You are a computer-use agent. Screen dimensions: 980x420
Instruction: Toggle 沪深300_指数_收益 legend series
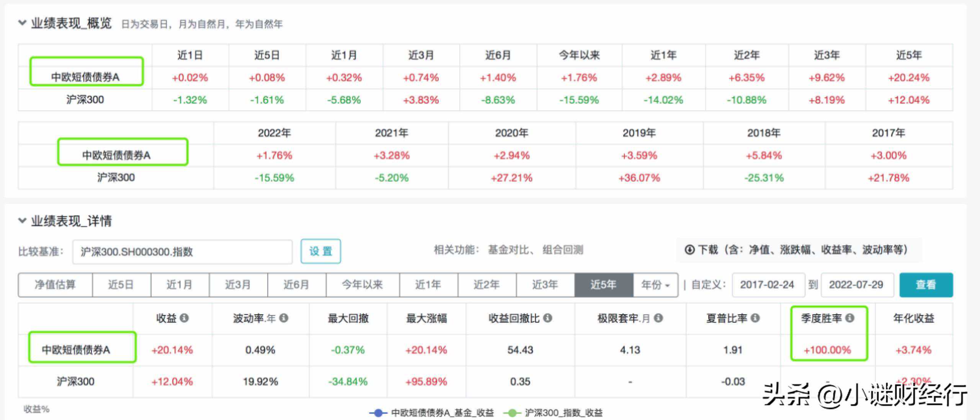tap(554, 413)
